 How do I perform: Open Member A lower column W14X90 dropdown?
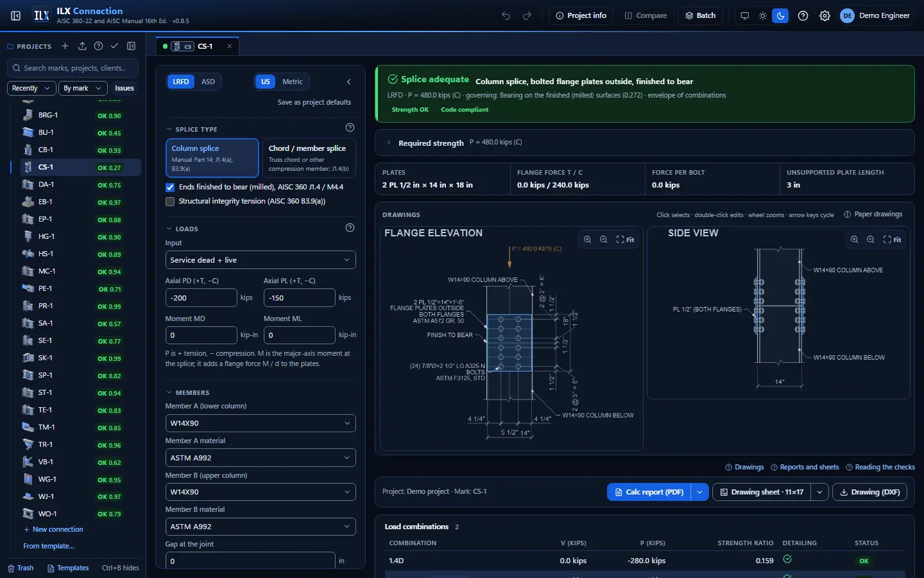click(261, 423)
